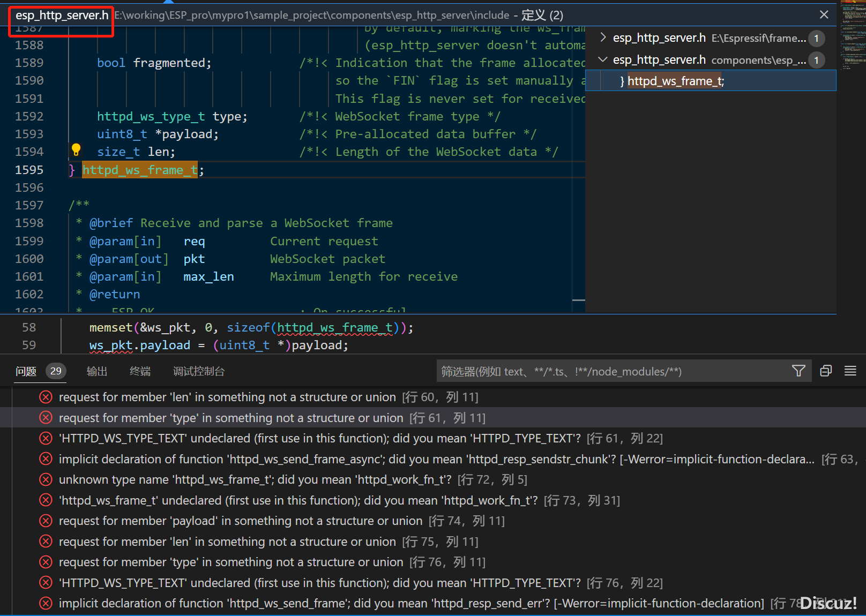Select 'request for member type' problem at line 76
The image size is (866, 616).
tap(433, 562)
